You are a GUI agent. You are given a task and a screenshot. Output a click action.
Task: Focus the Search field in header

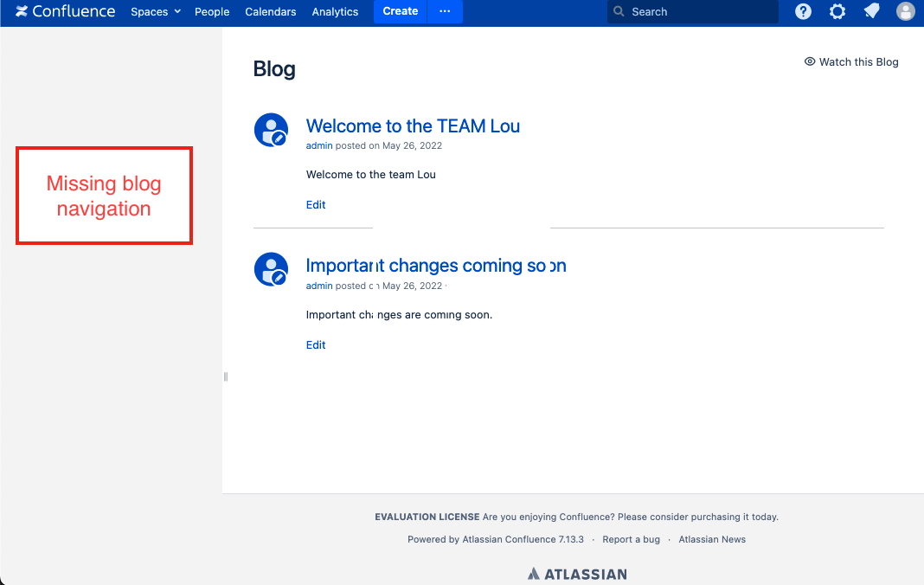pos(692,12)
